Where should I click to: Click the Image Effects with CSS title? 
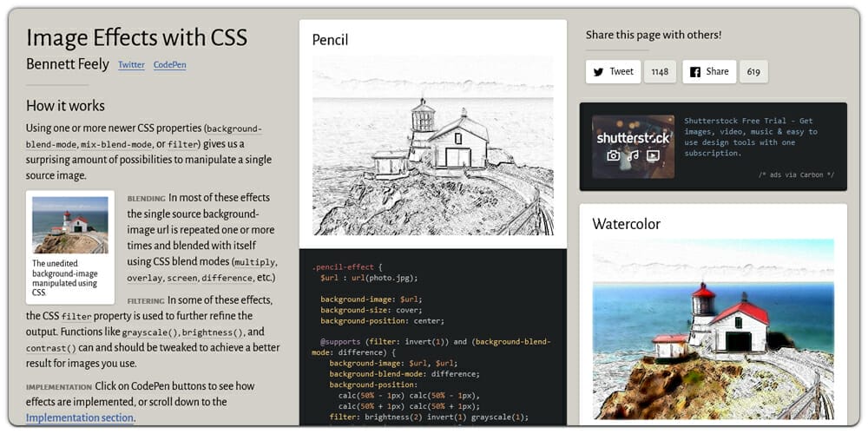[137, 37]
